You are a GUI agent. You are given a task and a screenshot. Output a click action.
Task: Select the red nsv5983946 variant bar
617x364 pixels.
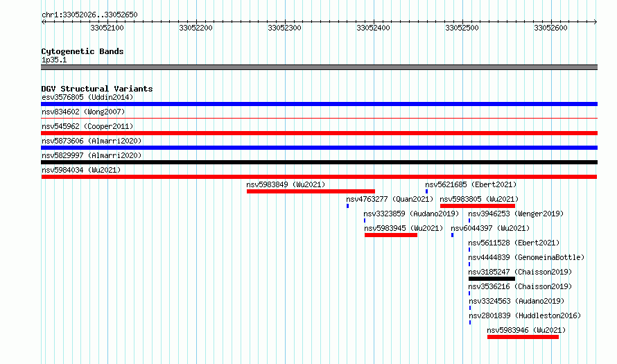pos(523,337)
